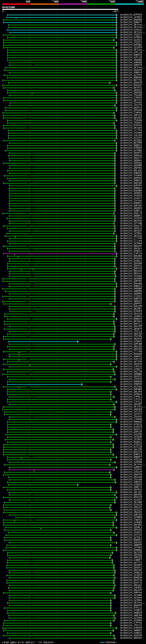Open the hit UniRef100_B7FKF6
Image resolution: width=146 pixels, height=644 pixels.
point(131,15)
